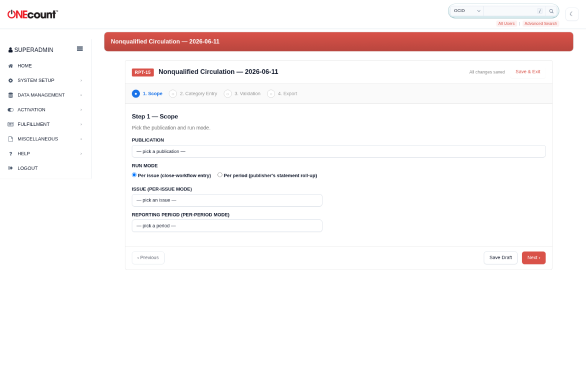Click the SUPERADMIN username label
This screenshot has width=586, height=366.
coord(34,50)
